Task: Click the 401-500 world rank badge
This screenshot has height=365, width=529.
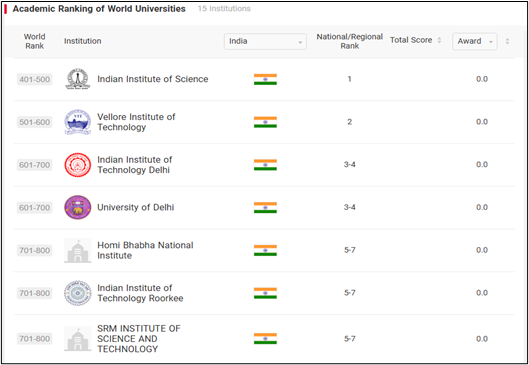Action: [x=34, y=80]
